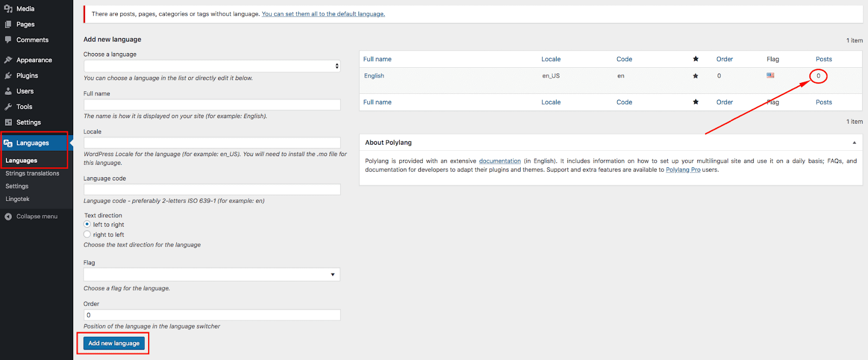Click the Language code input field
The image size is (868, 360).
click(x=212, y=189)
